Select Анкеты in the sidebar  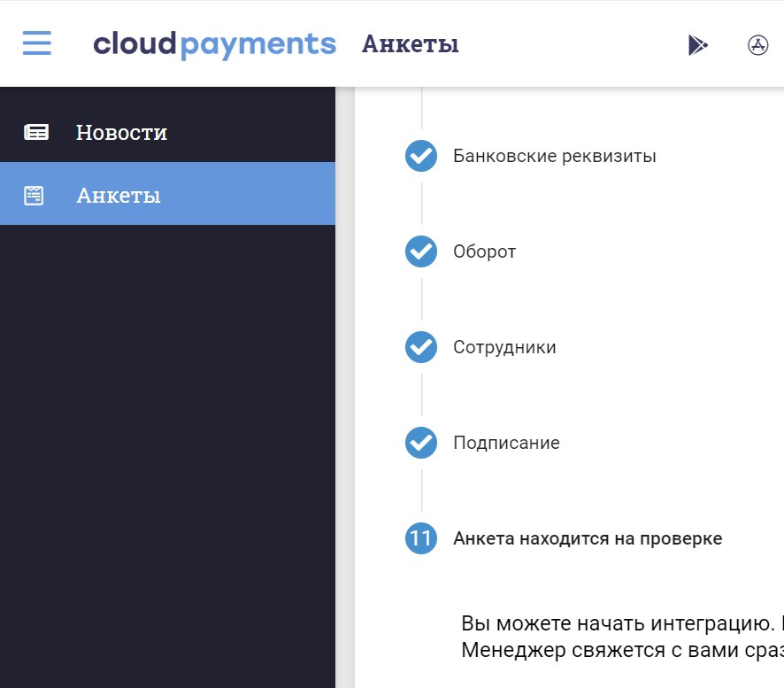[x=167, y=194]
